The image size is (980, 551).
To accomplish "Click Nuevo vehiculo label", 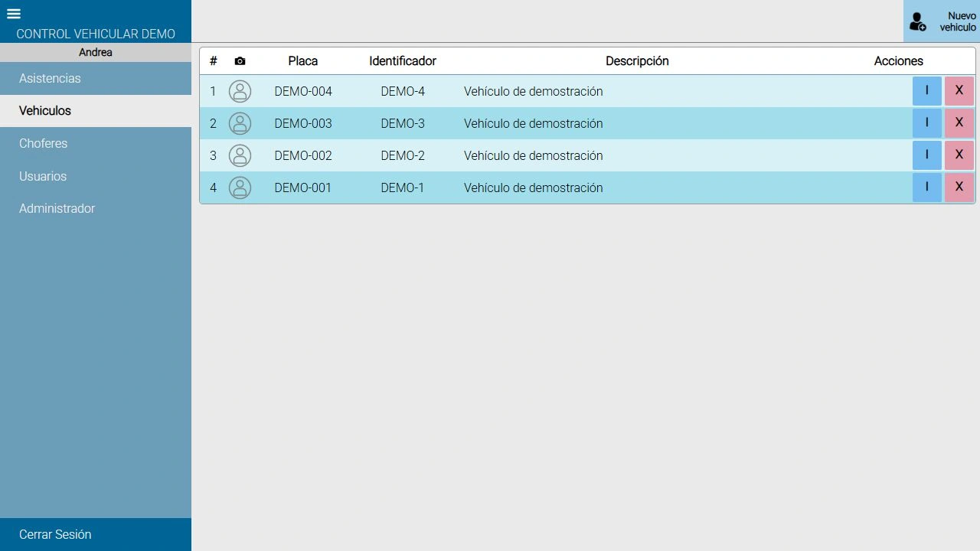I will [959, 21].
